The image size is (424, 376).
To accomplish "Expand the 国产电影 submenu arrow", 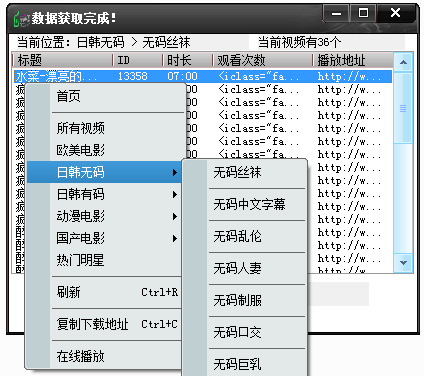I will (x=175, y=238).
